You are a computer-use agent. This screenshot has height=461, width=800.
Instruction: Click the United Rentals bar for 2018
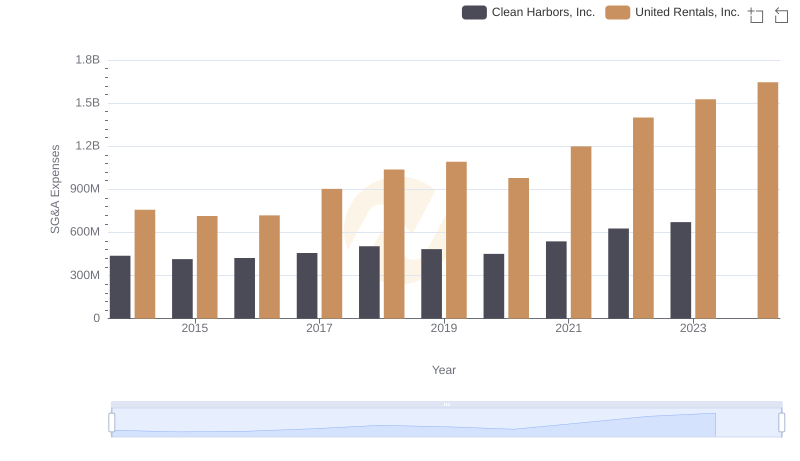tap(394, 244)
